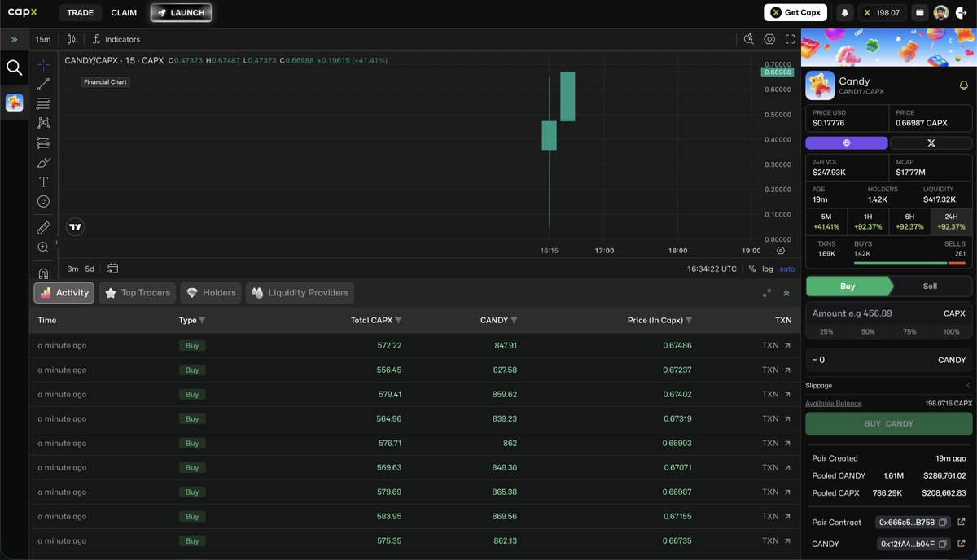Screen dimensions: 977x560
Task: Filter the Price (In Capx) column
Action: 689,321
